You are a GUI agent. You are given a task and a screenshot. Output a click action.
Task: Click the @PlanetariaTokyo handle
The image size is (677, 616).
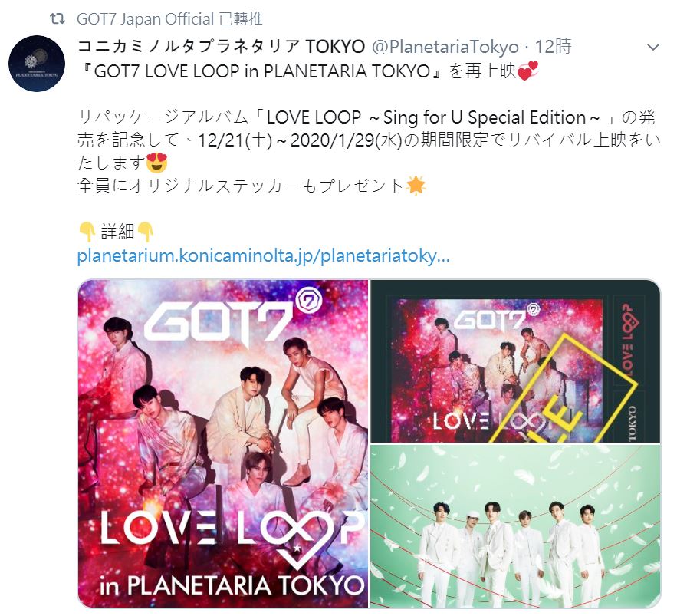coord(445,47)
